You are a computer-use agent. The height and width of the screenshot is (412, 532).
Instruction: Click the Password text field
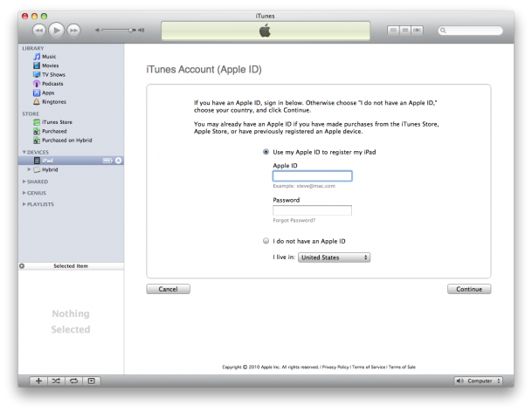coord(312,210)
